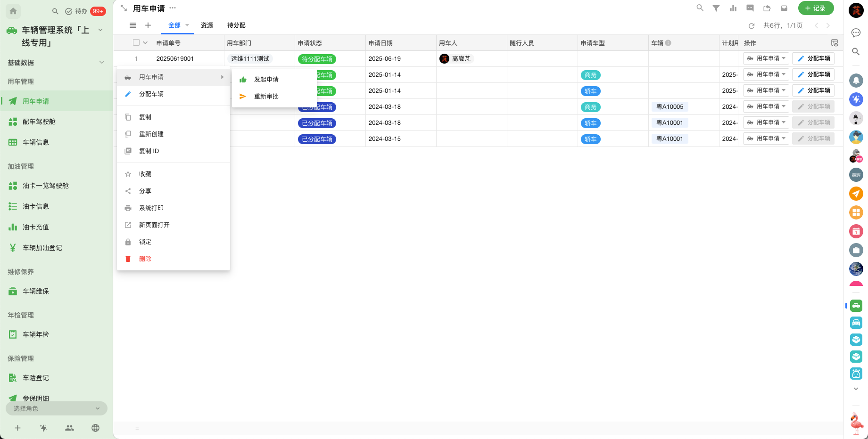Select 重新审批 in the submenu

coord(274,96)
